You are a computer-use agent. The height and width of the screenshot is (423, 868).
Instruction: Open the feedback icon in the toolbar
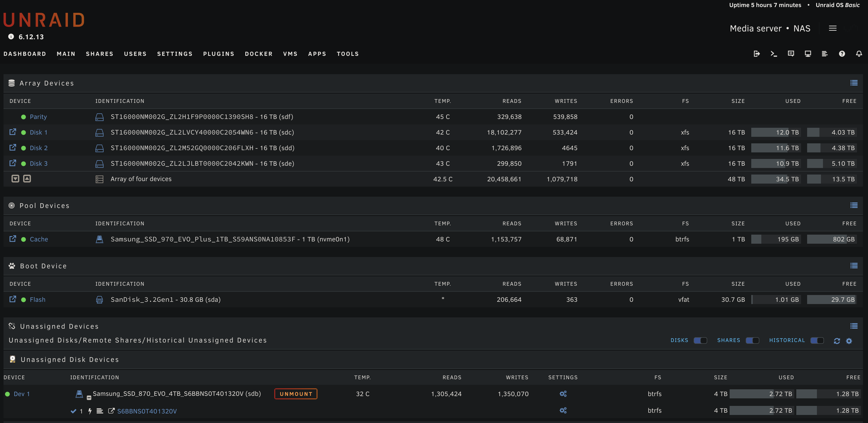pos(791,54)
